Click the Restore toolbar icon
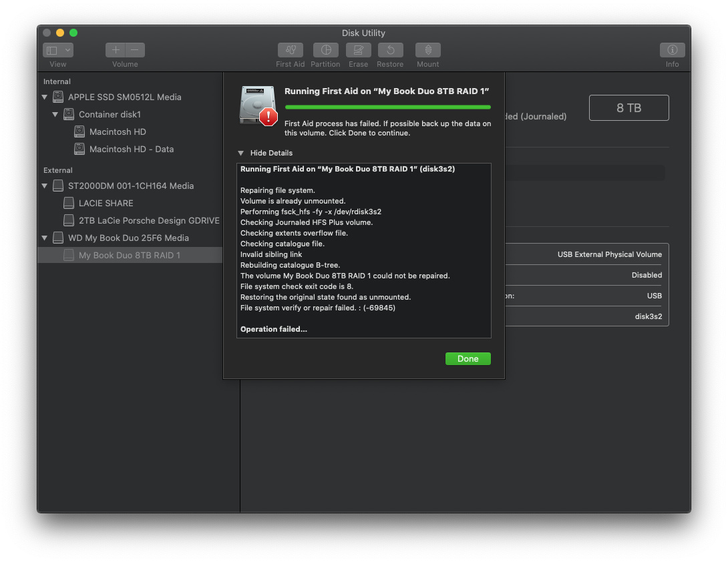Screen dimensions: 728x562 tap(390, 49)
